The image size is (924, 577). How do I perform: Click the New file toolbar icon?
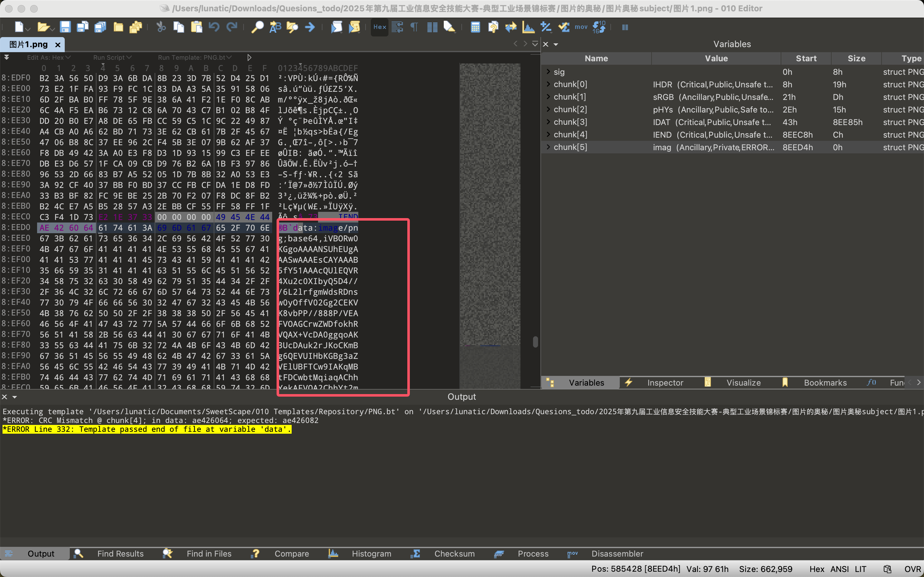coord(19,27)
